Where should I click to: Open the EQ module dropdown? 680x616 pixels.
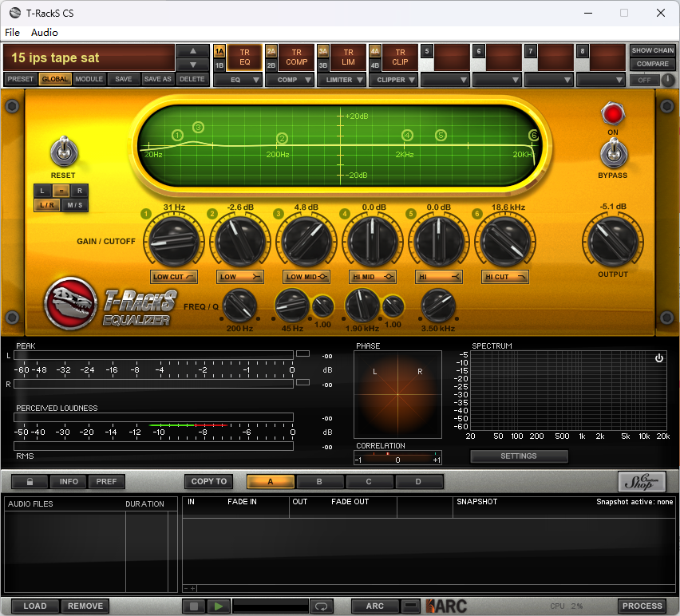[238, 80]
